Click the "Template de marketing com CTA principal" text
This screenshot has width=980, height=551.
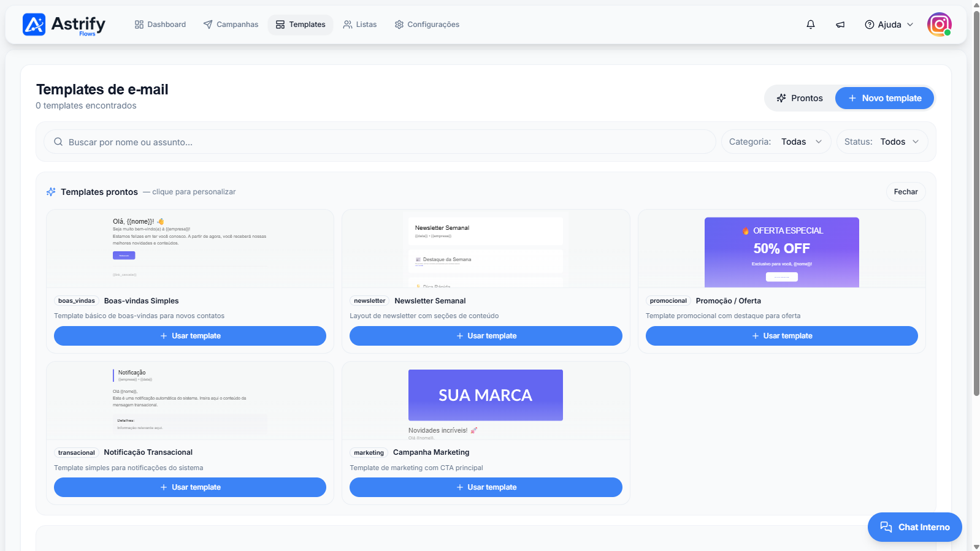[416, 468]
